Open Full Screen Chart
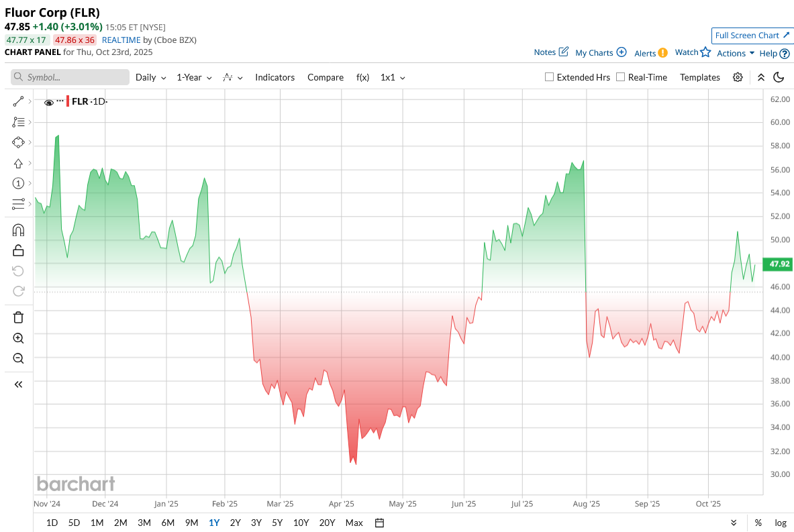The image size is (794, 532). (x=752, y=36)
